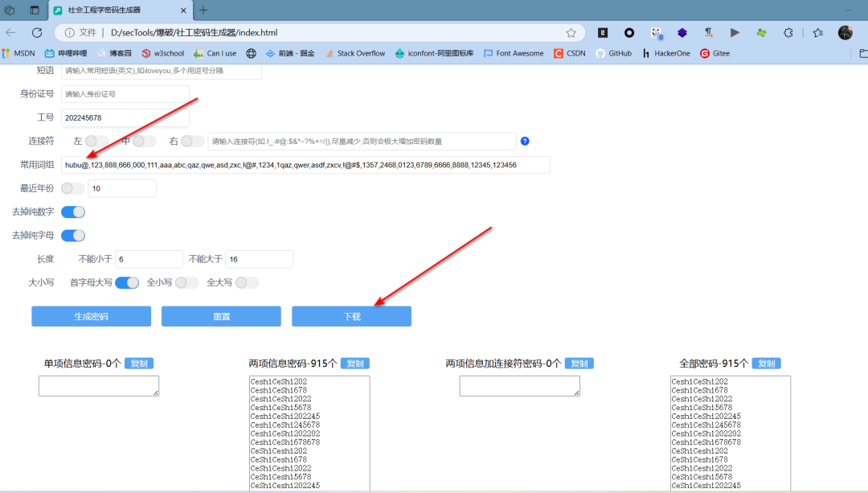The width and height of the screenshot is (868, 493).
Task: Open a new browser tab
Action: [203, 10]
